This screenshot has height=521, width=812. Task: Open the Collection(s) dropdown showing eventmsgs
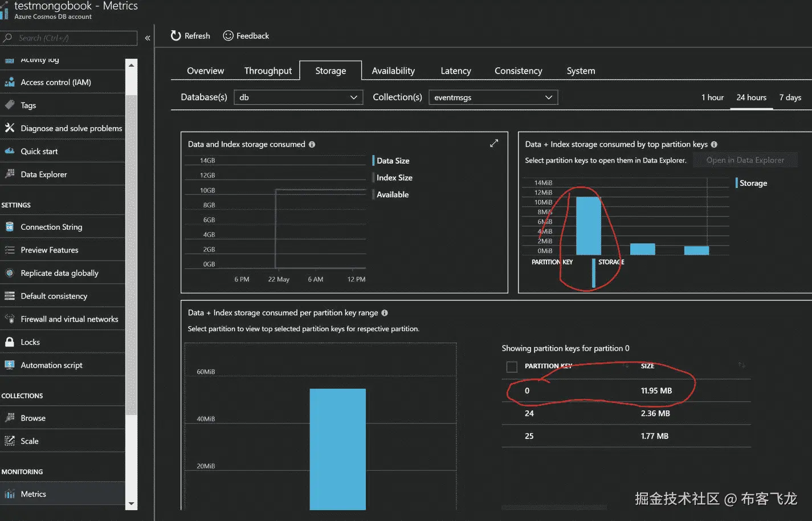click(493, 97)
